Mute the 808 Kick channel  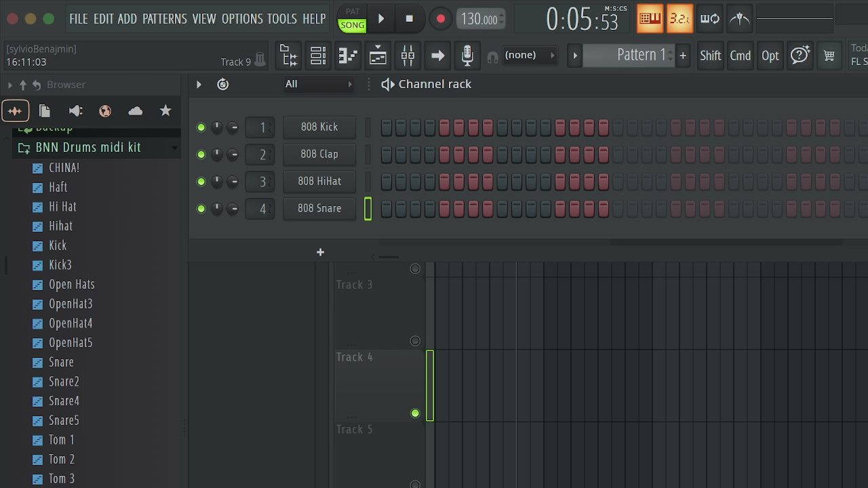pyautogui.click(x=201, y=127)
